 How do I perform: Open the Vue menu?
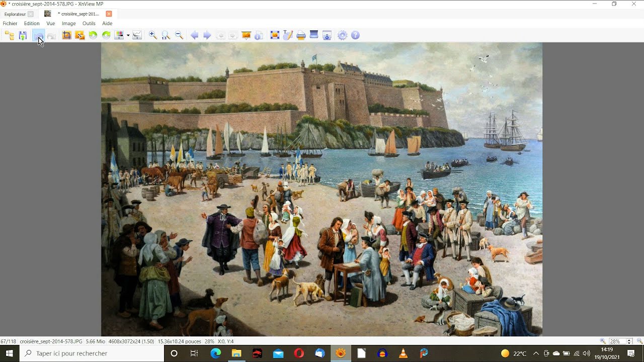(x=51, y=24)
